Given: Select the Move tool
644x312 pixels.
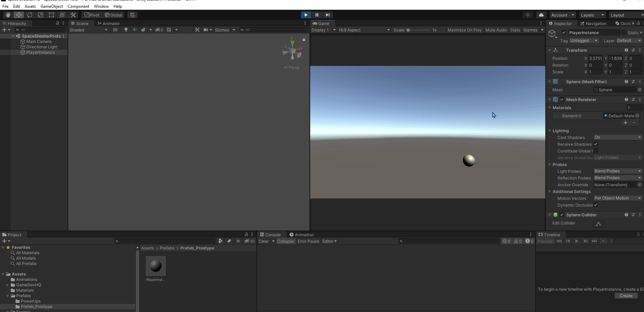Looking at the screenshot, I should [19, 15].
